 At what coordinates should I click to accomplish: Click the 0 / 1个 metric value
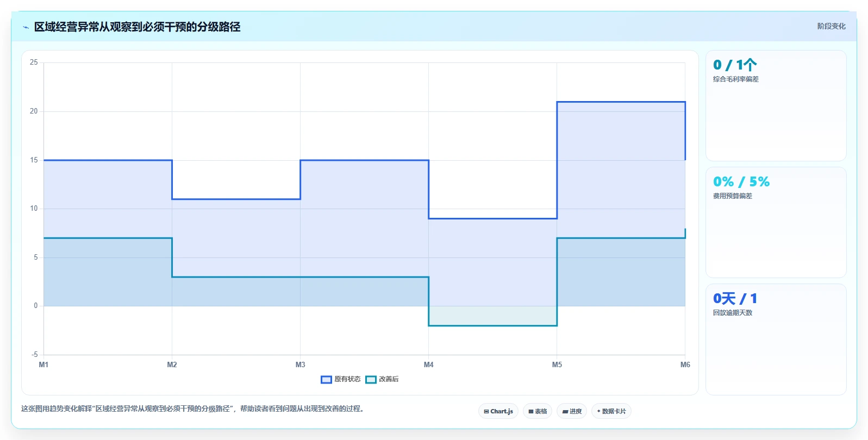pos(735,65)
